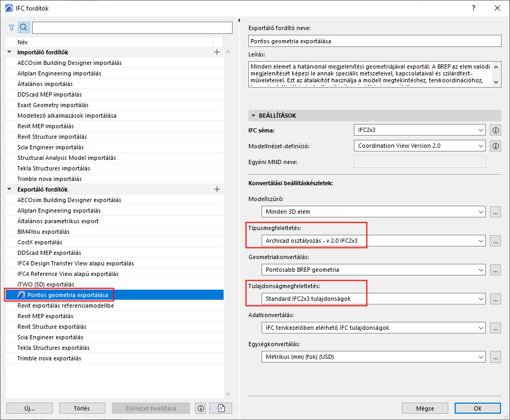Click the filter funnel icon
The image size is (510, 420).
pyautogui.click(x=12, y=27)
